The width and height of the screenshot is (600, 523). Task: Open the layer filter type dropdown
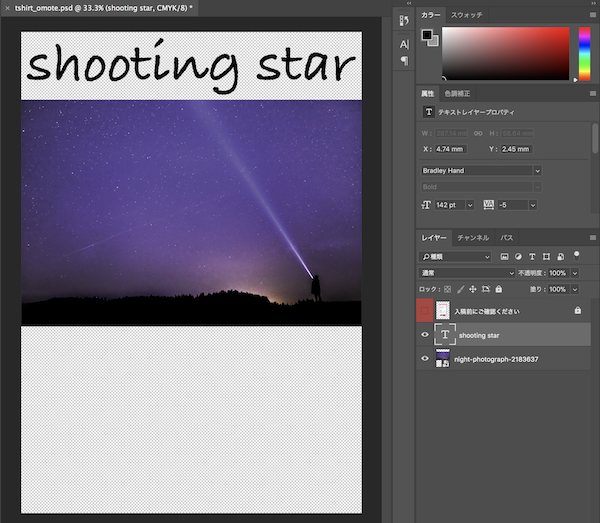pos(455,257)
